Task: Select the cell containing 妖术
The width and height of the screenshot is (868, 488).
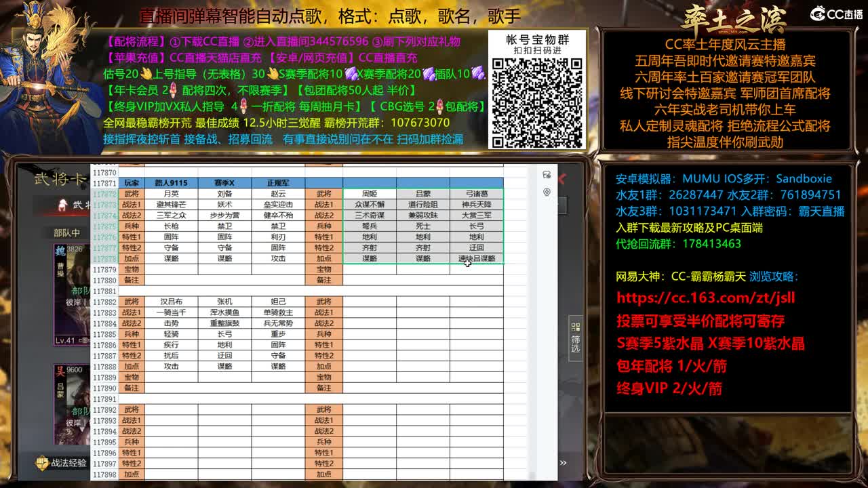Action: (224, 205)
